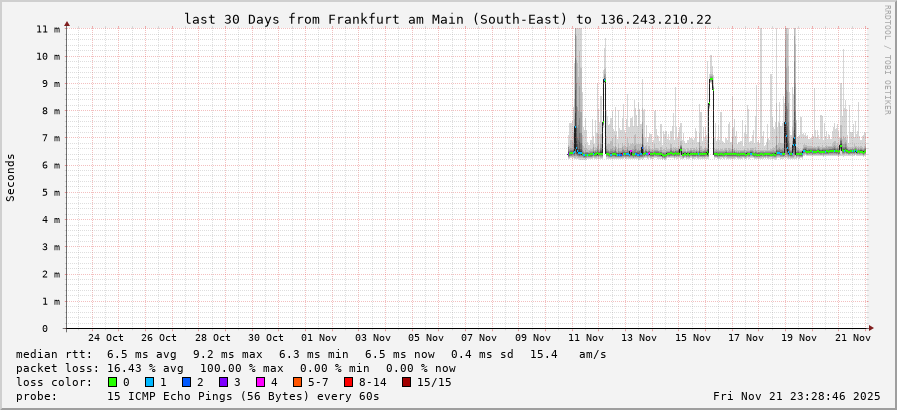
Task: Select the 24 Oct date label
Action: (x=106, y=338)
